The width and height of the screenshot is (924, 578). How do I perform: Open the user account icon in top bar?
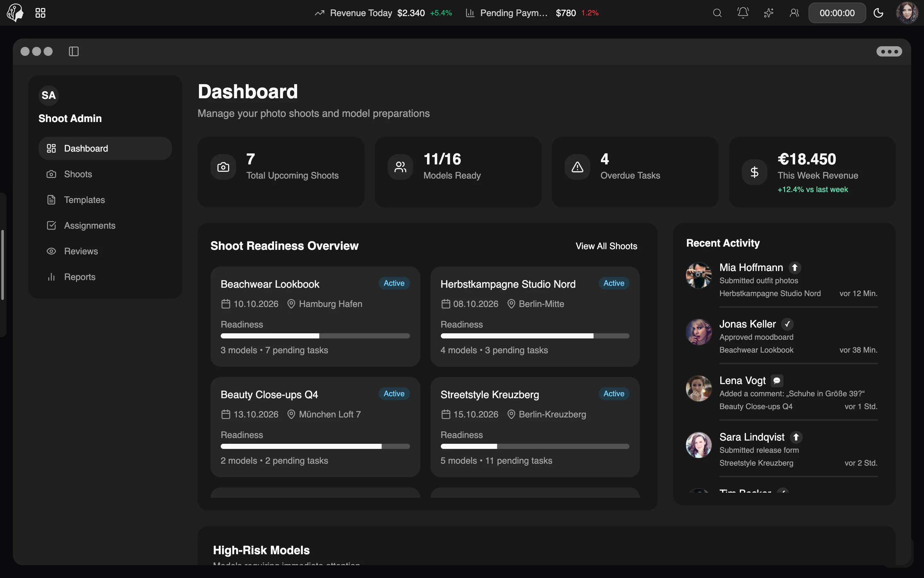794,13
